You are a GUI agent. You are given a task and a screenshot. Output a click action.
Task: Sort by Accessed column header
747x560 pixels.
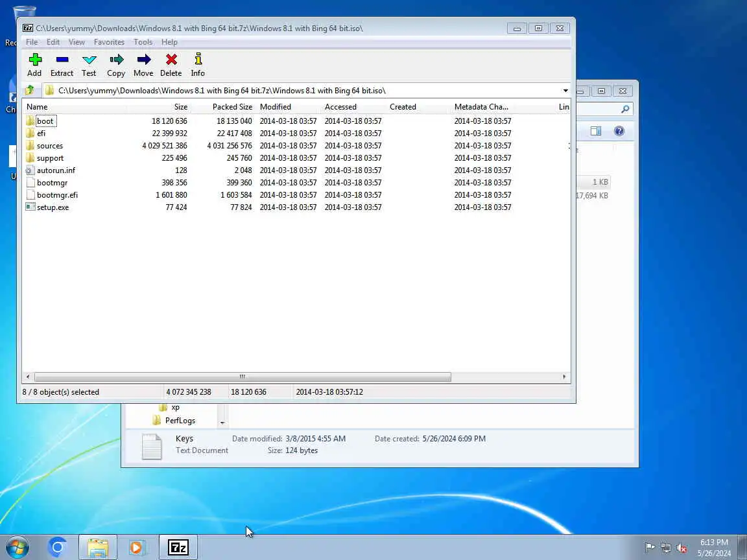point(353,107)
